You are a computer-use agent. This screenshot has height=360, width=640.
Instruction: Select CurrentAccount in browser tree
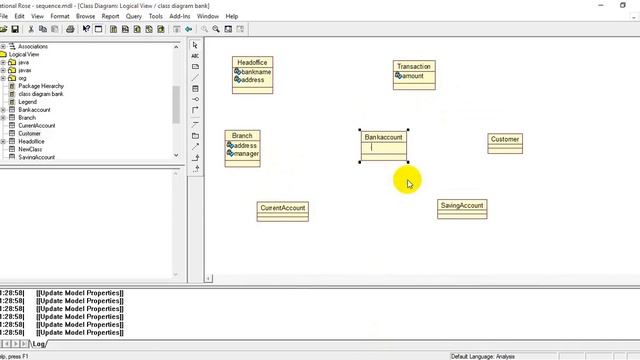point(37,126)
